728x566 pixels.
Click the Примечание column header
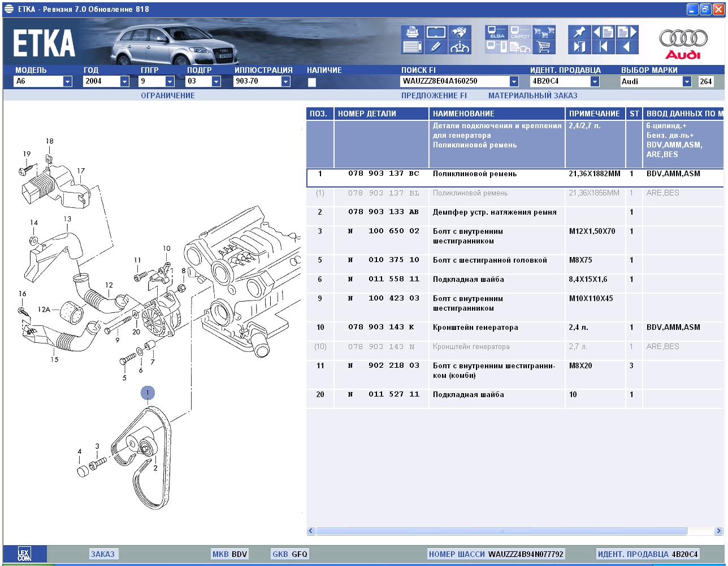[595, 114]
